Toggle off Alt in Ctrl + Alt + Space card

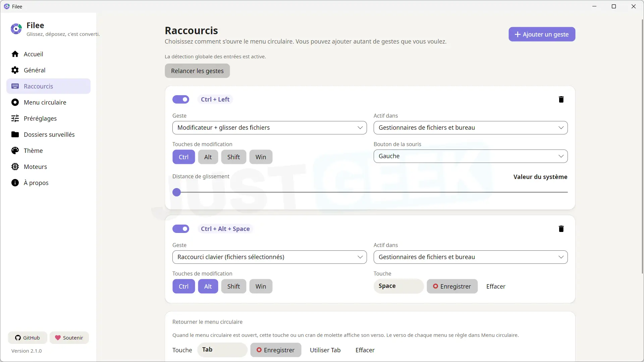208,286
